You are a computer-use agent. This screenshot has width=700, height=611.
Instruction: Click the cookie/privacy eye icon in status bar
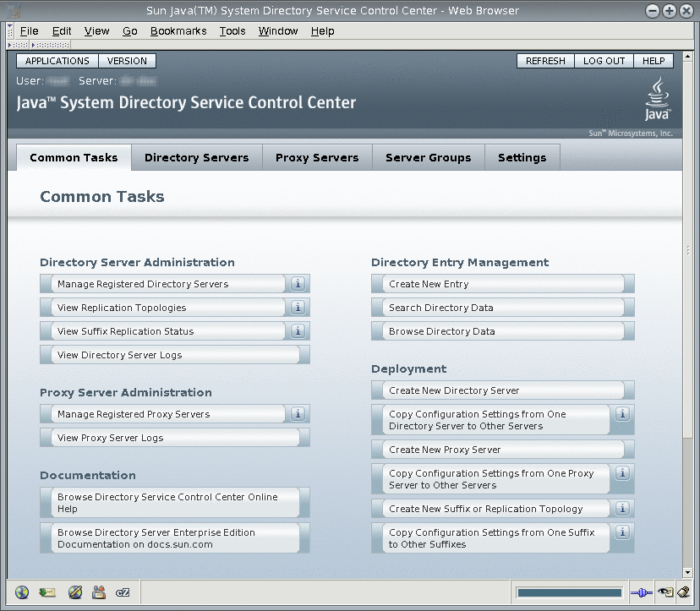pos(665,592)
